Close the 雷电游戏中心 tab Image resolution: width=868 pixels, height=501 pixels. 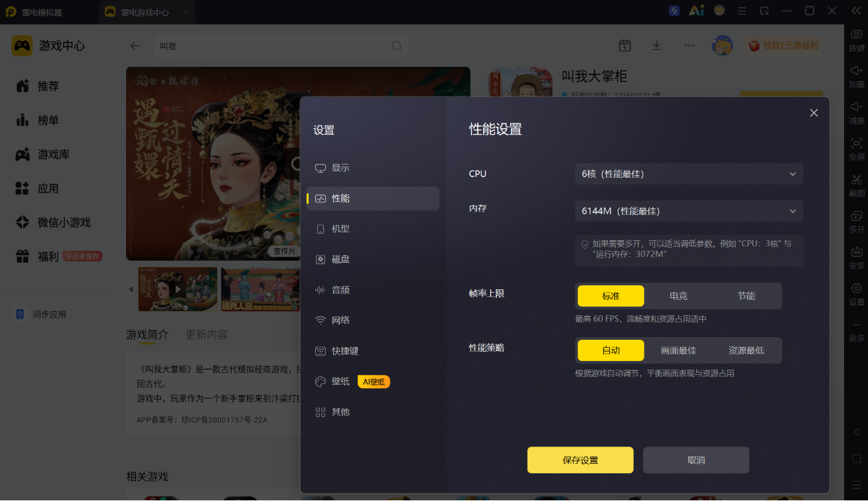click(x=186, y=13)
